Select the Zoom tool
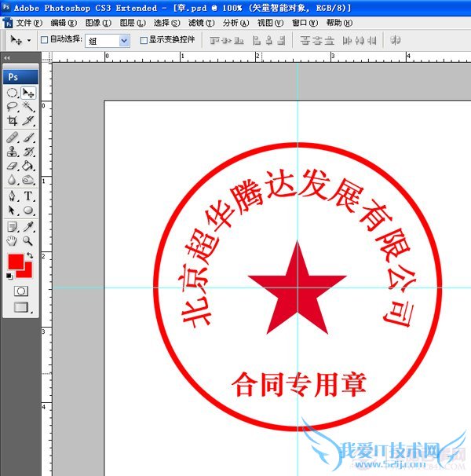The height and width of the screenshot is (476, 471). click(28, 241)
